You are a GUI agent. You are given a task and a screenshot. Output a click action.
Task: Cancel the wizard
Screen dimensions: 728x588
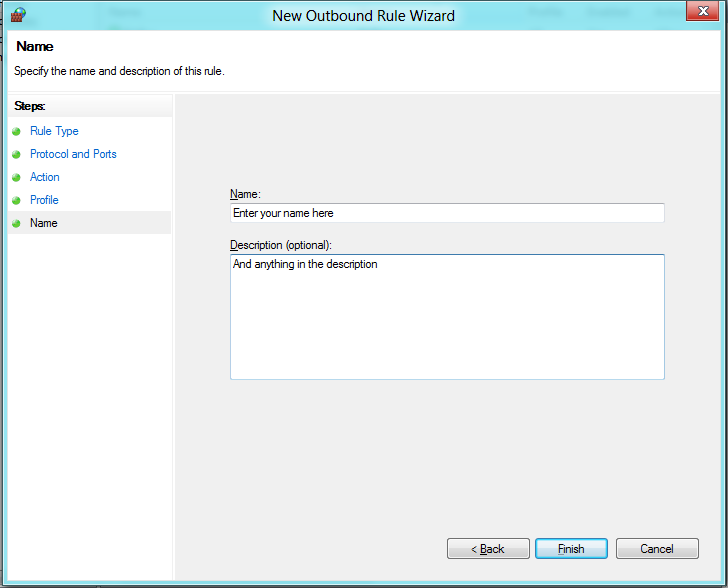(x=657, y=549)
